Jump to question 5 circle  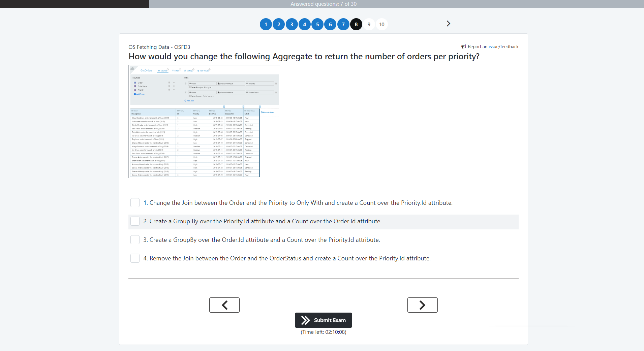[317, 24]
